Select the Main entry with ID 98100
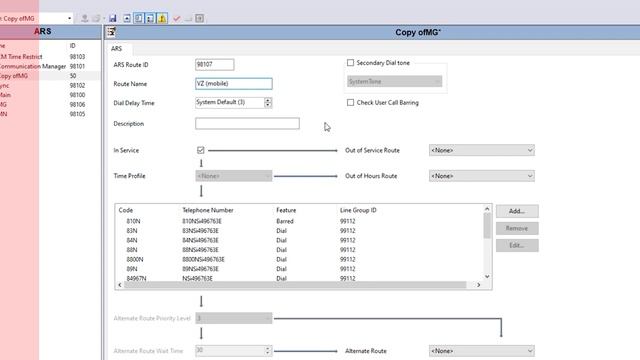This screenshot has width=640, height=360. (49, 95)
